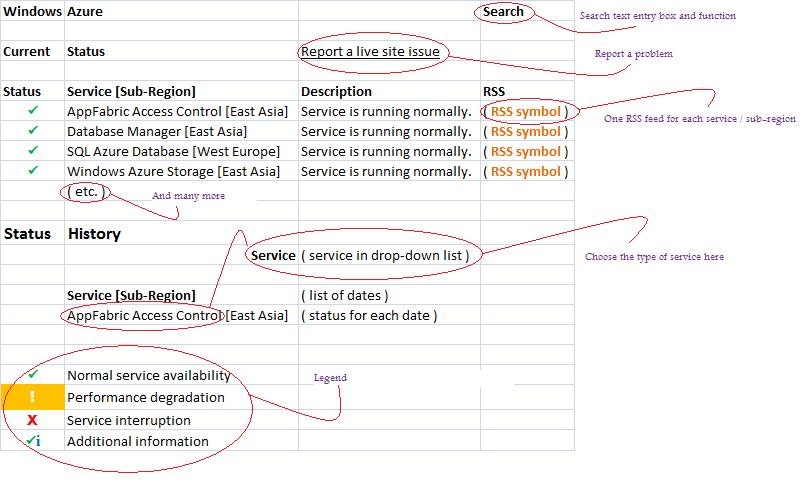The width and height of the screenshot is (810, 484).
Task: Click the current status checkmark for AppFabric Access Control
Action: tap(33, 111)
